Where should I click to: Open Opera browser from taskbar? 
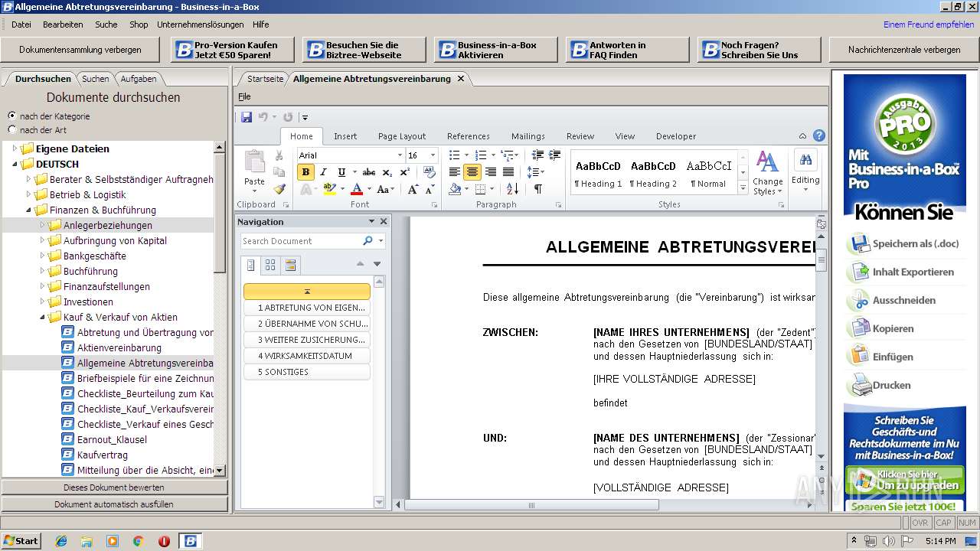[x=164, y=541]
